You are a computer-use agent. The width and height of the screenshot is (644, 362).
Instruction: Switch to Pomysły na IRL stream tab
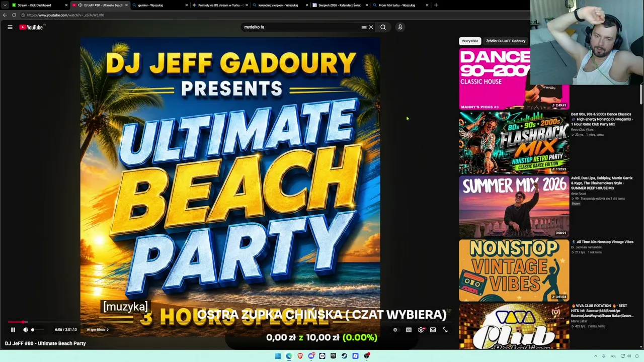(220, 5)
